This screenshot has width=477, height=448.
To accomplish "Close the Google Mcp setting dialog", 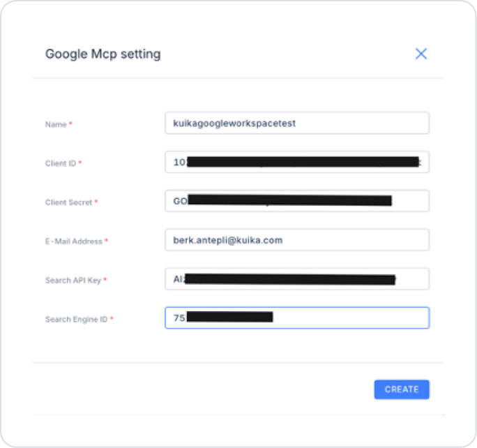I will (421, 54).
